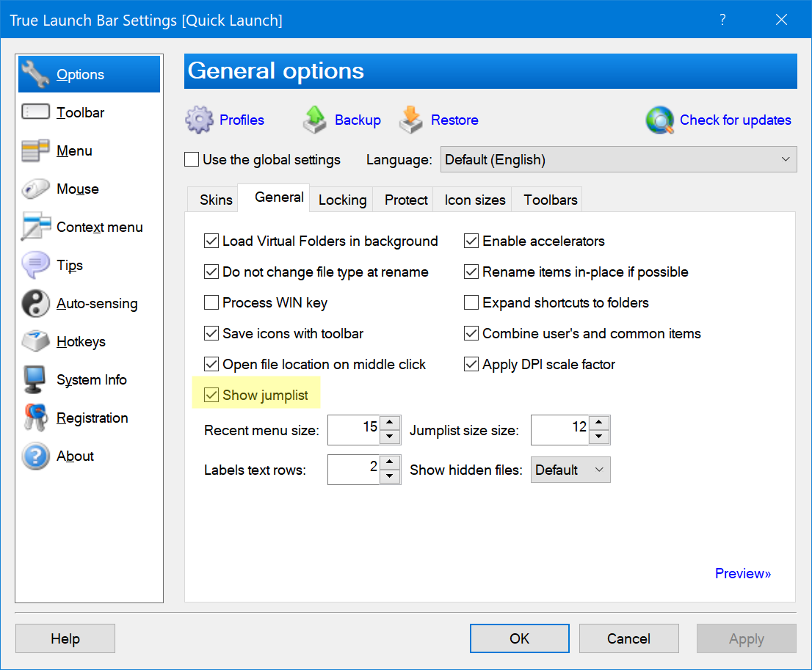Enable the Process WIN key checkbox

click(x=211, y=302)
